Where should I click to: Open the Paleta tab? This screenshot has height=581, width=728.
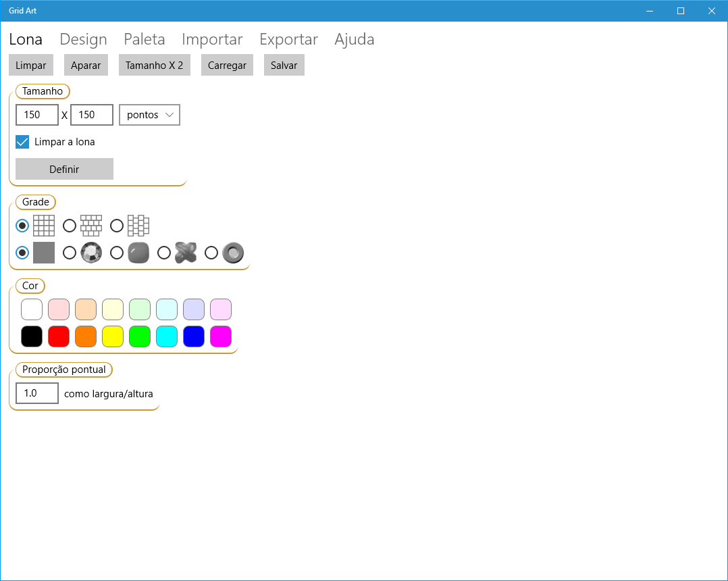pos(145,39)
